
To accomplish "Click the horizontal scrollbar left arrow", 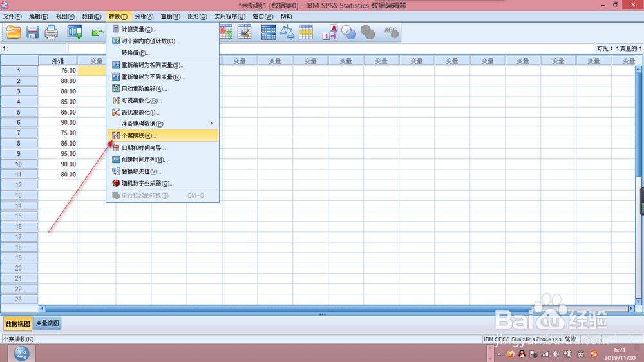I will 42,309.
